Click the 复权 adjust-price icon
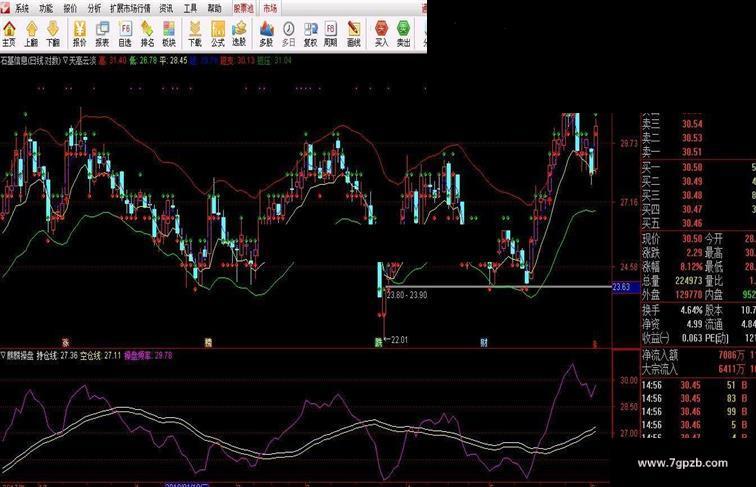Image resolution: width=756 pixels, height=487 pixels. (310, 34)
